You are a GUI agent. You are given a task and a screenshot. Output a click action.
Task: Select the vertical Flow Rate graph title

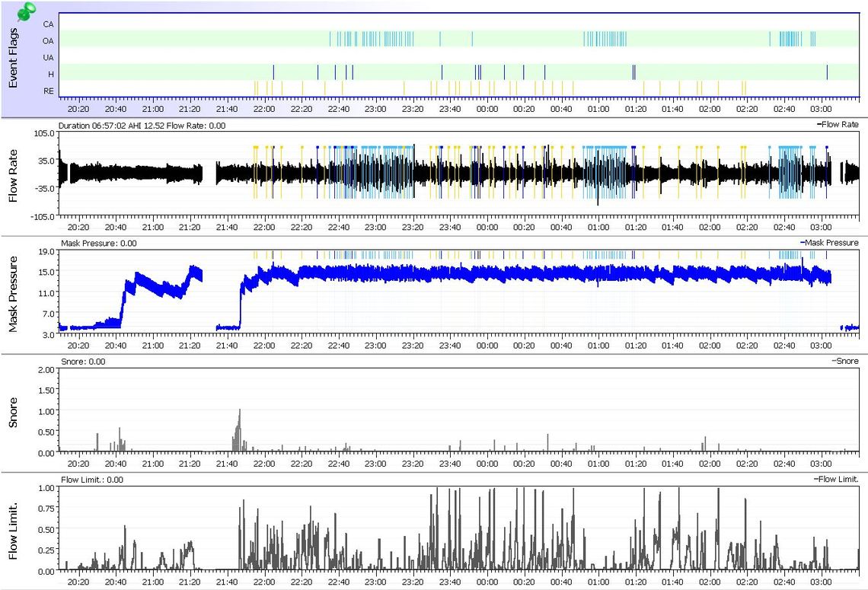[13, 175]
